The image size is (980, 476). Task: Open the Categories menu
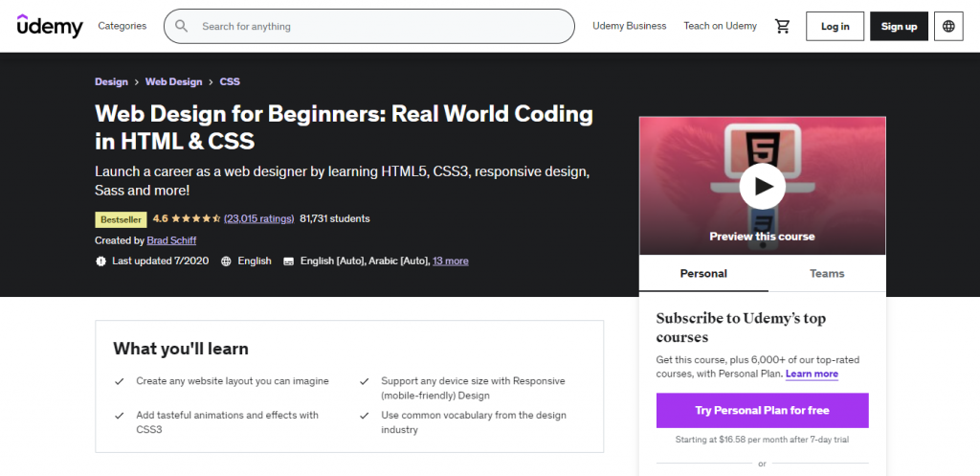click(x=122, y=26)
